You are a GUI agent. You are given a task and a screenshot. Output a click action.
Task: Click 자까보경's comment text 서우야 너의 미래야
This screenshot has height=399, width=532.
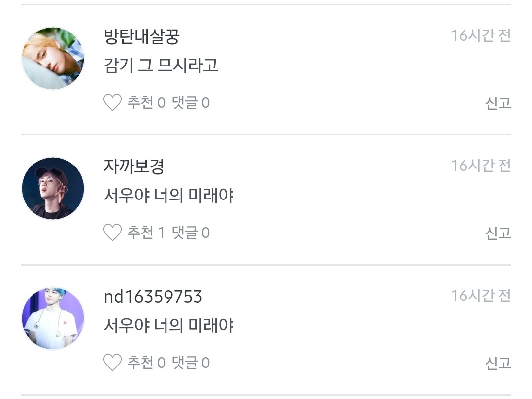[168, 196]
